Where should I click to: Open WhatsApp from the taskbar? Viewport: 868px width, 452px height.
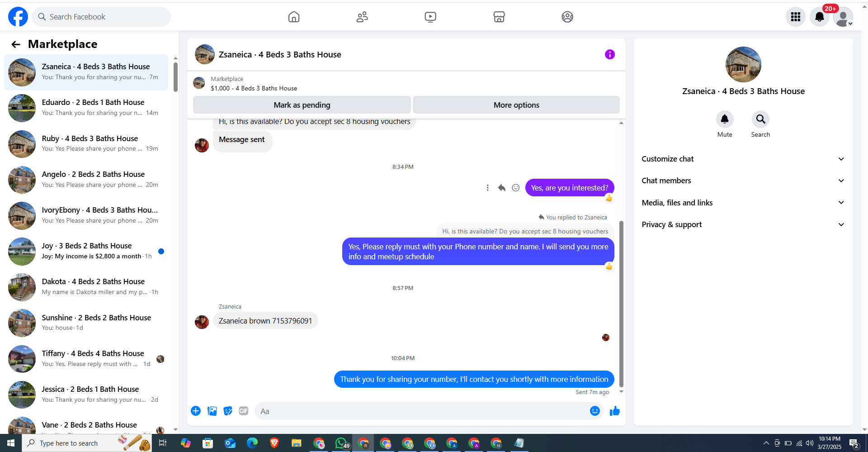[x=341, y=443]
